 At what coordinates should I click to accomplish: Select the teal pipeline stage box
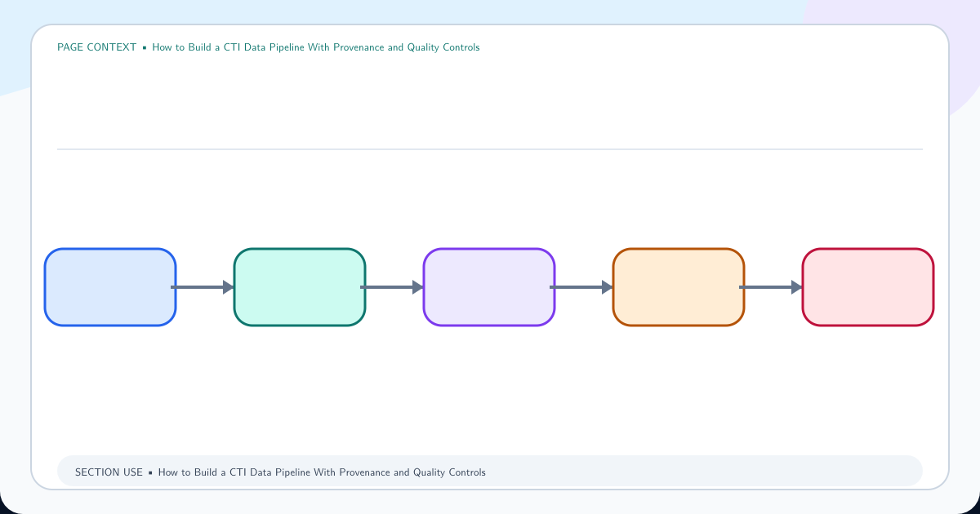(300, 287)
